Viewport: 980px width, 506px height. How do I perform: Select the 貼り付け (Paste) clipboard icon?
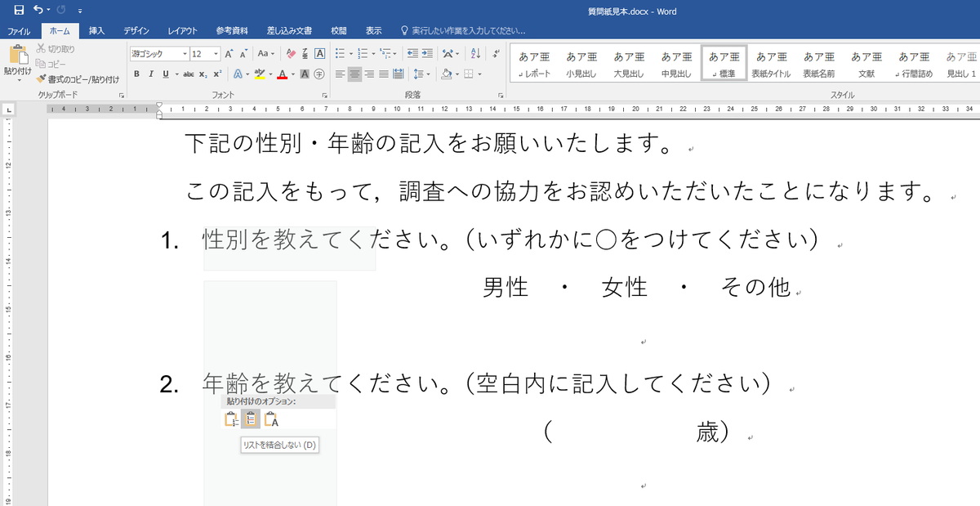17,56
